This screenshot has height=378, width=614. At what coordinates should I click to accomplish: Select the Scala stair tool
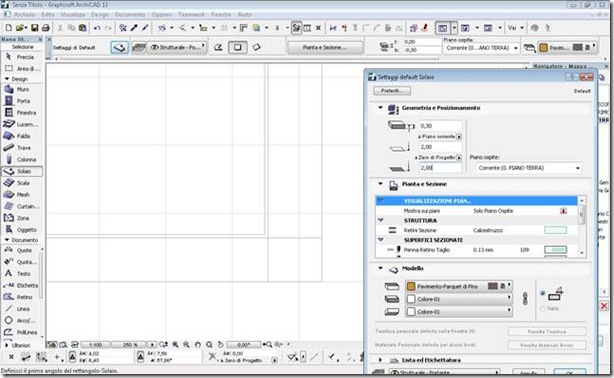point(22,183)
